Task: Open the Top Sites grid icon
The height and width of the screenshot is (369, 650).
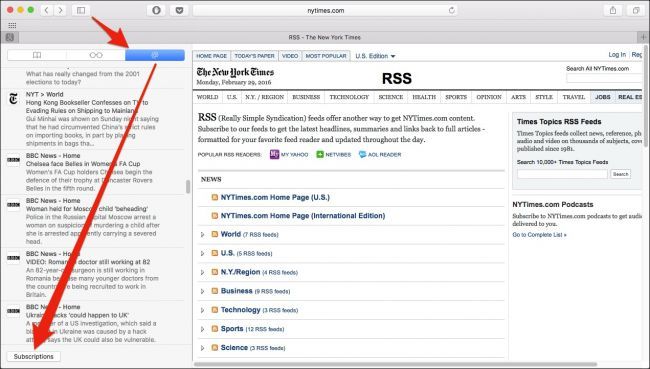Action: pos(12,26)
